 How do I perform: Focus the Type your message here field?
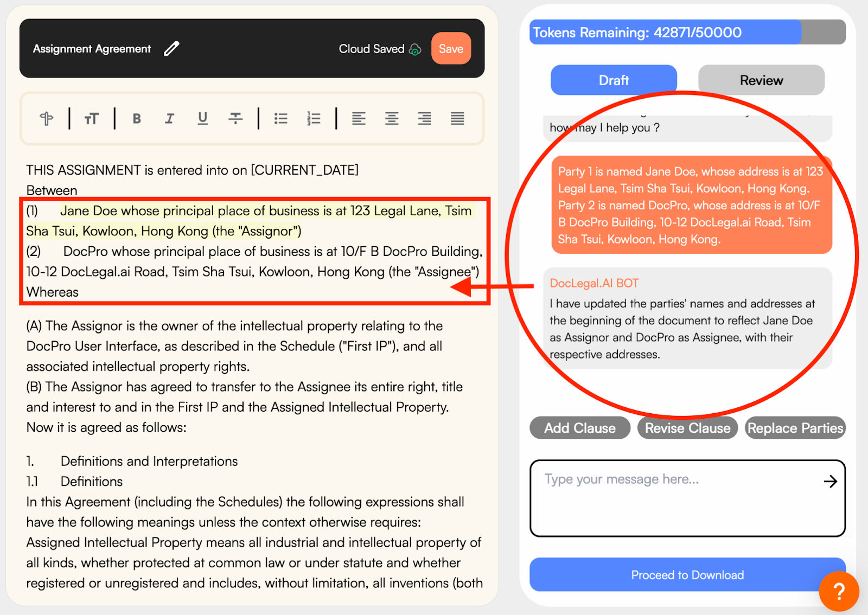[x=687, y=498]
